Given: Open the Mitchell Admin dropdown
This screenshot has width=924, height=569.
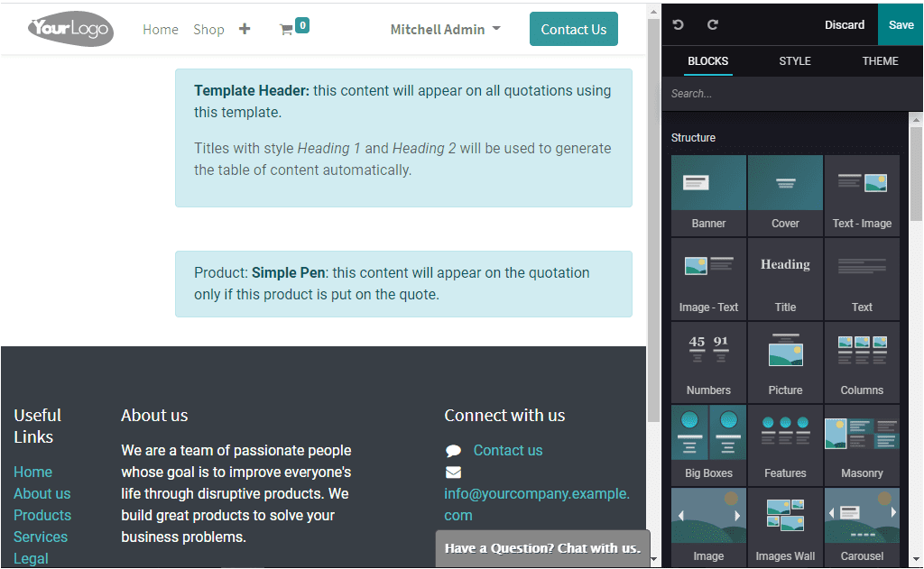Looking at the screenshot, I should click(x=445, y=28).
